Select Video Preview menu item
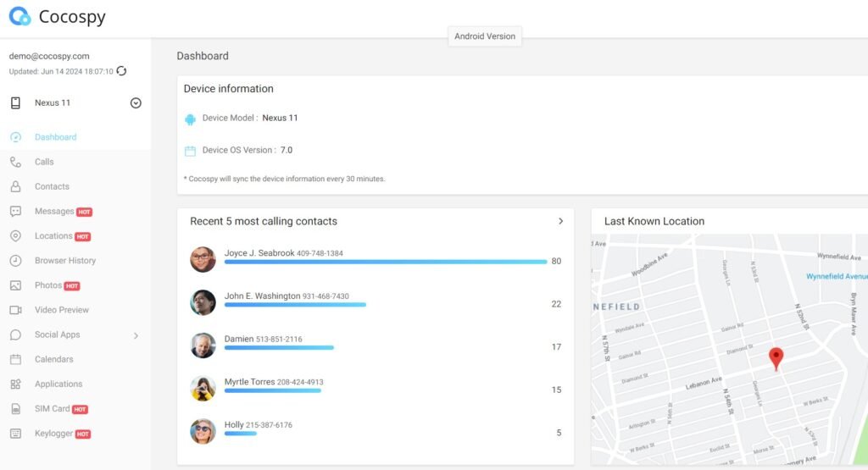This screenshot has width=868, height=470. tap(61, 310)
